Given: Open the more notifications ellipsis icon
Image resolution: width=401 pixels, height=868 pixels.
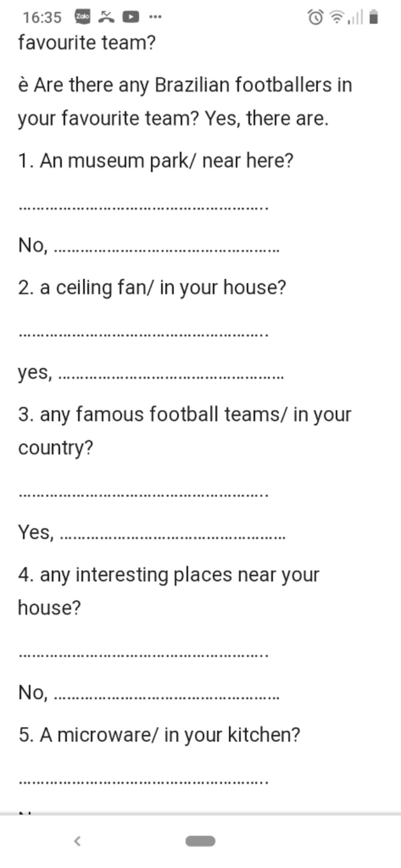Looking at the screenshot, I should pyautogui.click(x=155, y=17).
